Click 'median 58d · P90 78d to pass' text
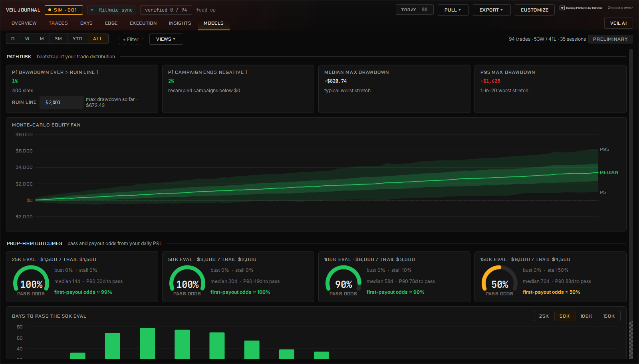Screen dimensions: 639x364 [x=401, y=281]
